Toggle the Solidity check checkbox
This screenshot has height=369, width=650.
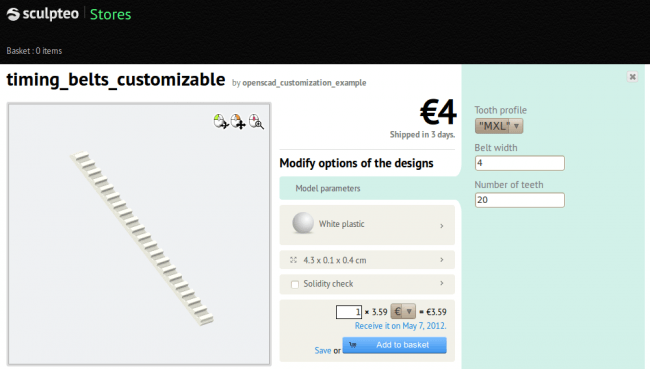(295, 284)
